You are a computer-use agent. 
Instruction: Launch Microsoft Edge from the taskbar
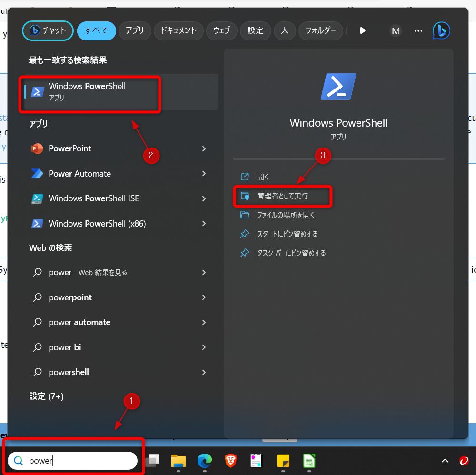[x=205, y=460]
